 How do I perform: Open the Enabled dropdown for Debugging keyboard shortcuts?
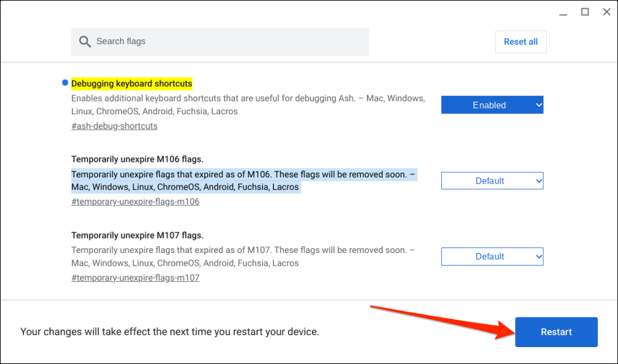492,105
